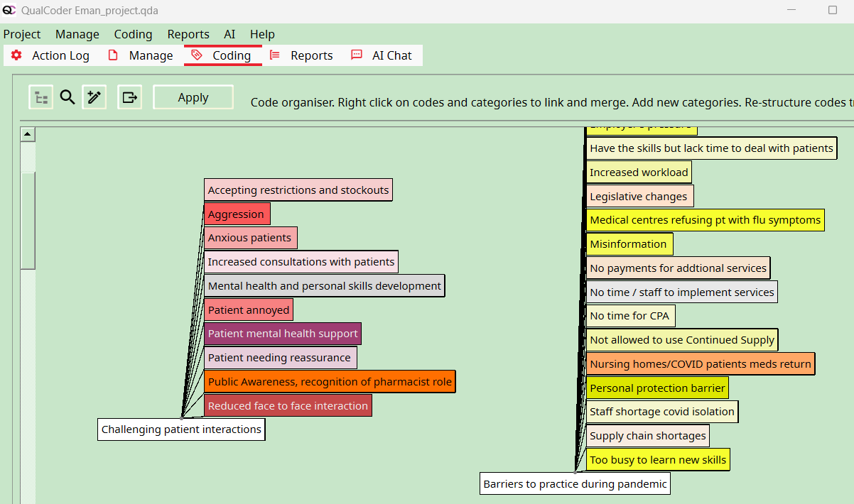Select the 'Patient mental health support' code
Viewport: 854px width, 504px height.
click(283, 334)
